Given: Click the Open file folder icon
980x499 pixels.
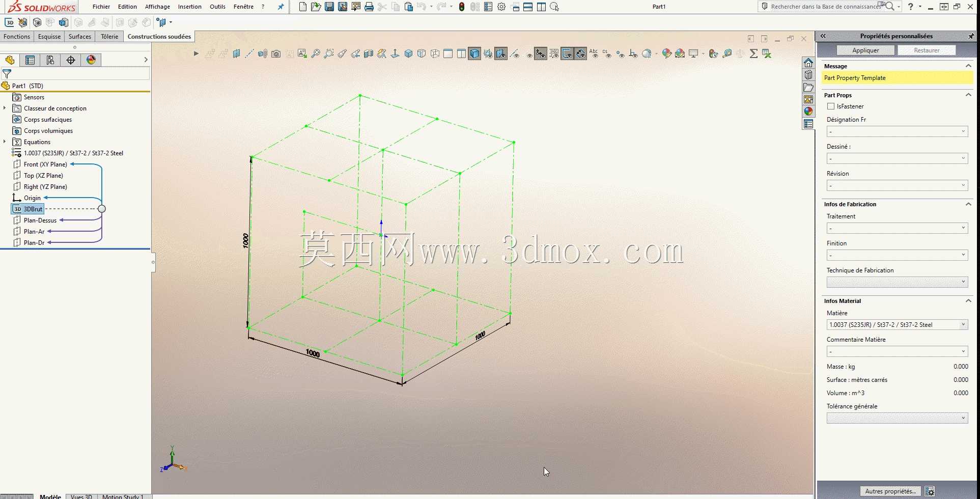Looking at the screenshot, I should coord(316,7).
